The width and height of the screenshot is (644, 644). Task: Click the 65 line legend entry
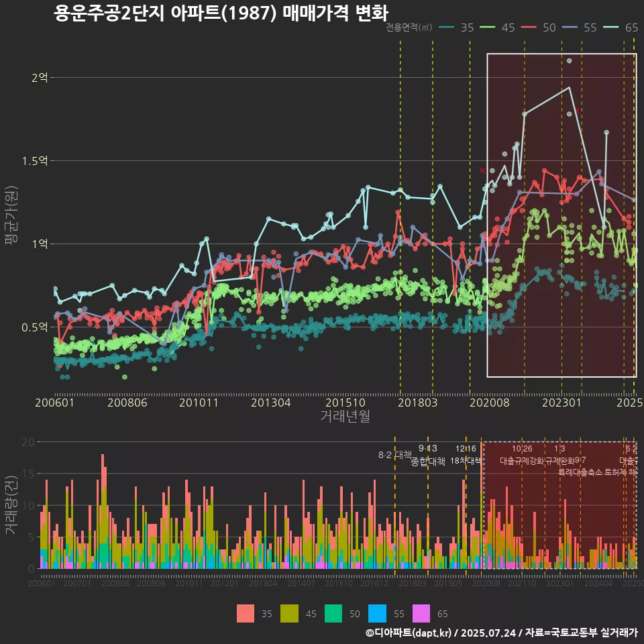(x=621, y=28)
